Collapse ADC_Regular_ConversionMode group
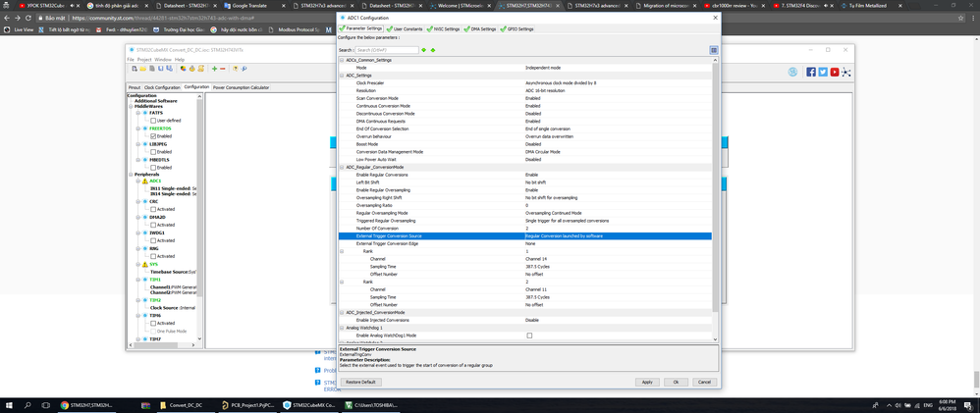 (x=342, y=167)
